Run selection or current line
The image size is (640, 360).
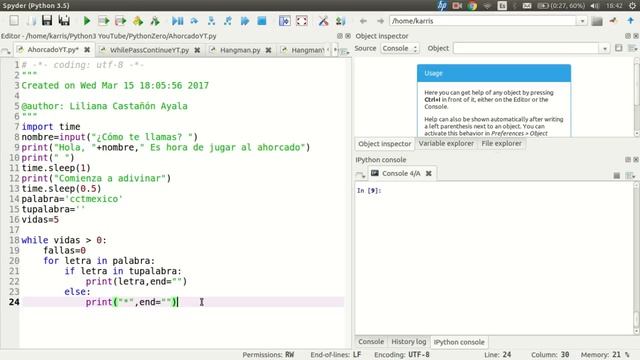coord(138,21)
